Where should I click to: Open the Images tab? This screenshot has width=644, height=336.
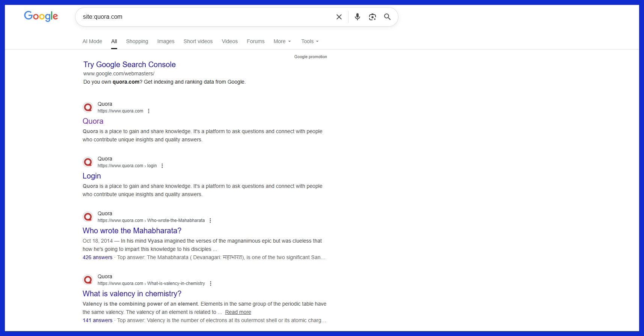[166, 41]
